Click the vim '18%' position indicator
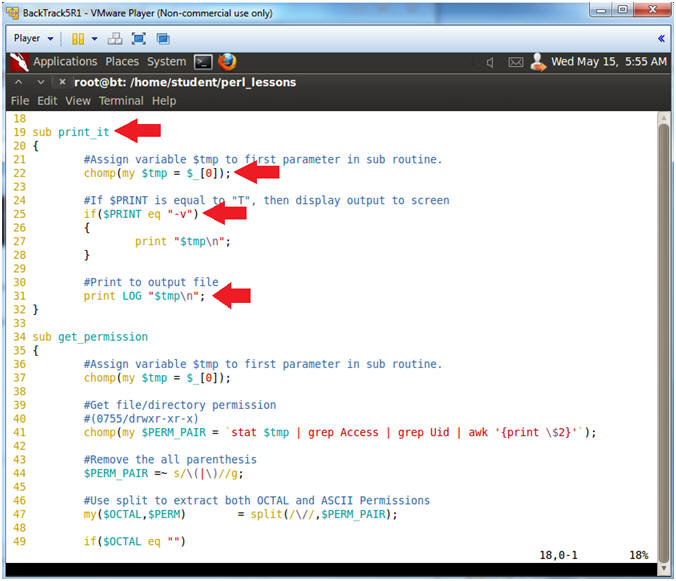676x581 pixels. tap(638, 555)
